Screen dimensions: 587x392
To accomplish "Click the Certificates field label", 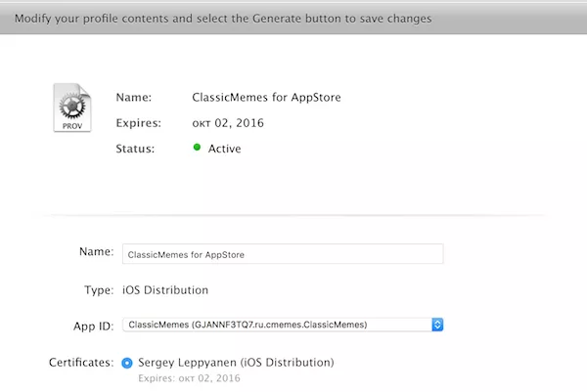I will [81, 363].
